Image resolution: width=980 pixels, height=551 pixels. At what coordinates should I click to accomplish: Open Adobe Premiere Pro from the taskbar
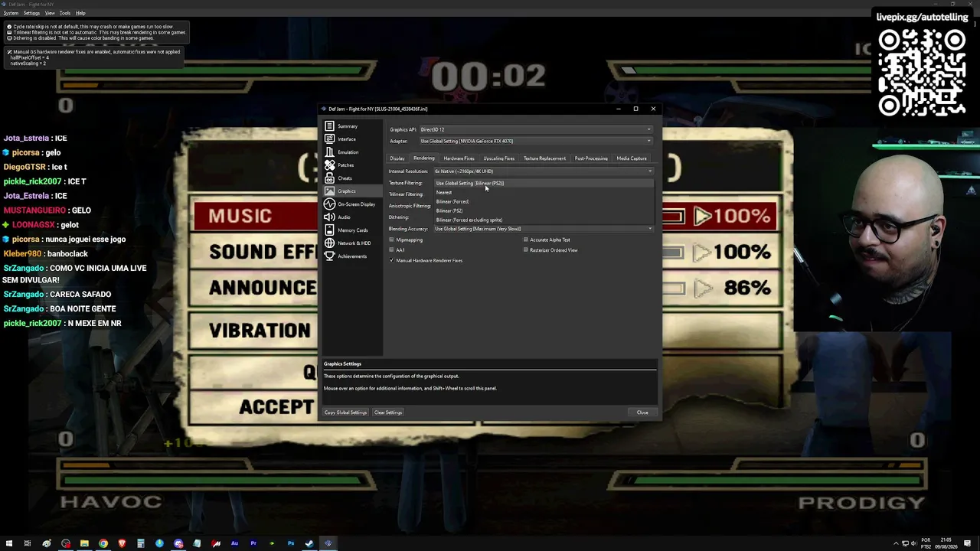(253, 543)
